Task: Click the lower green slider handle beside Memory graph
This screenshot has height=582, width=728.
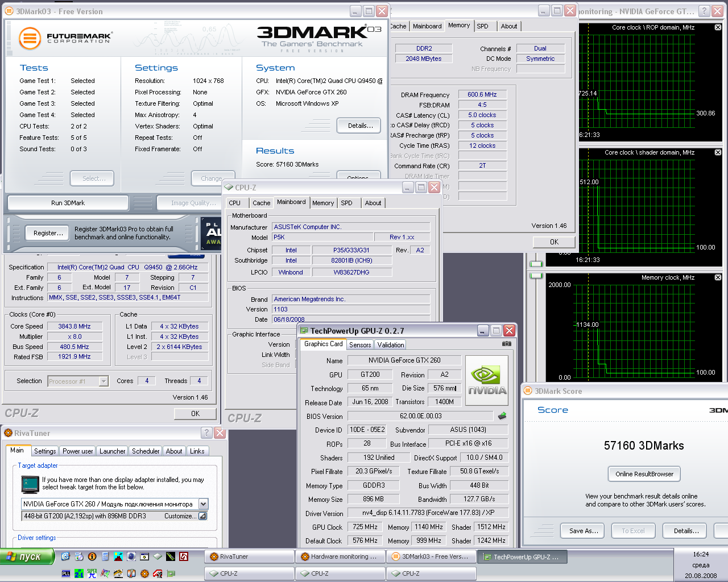Action: tap(536, 276)
